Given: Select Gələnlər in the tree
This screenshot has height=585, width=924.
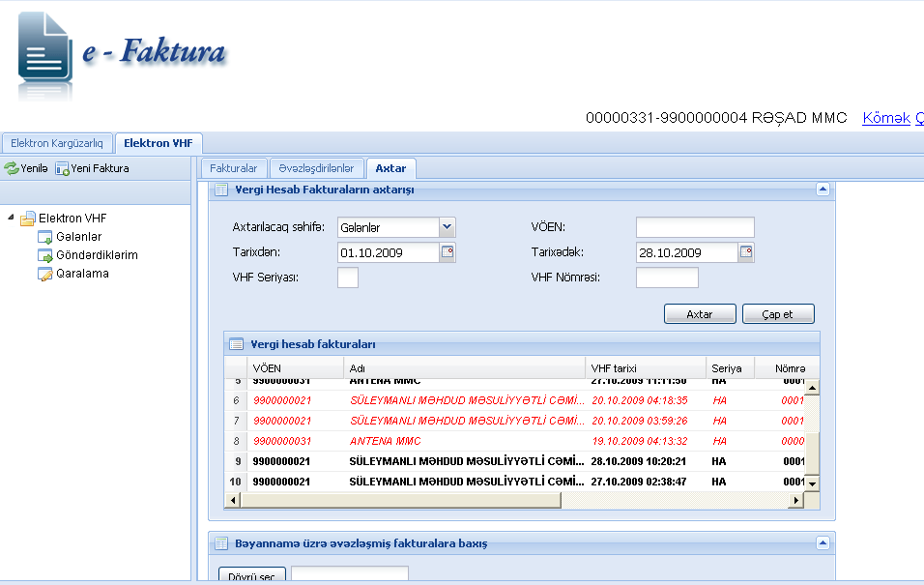Looking at the screenshot, I should coord(79,237).
